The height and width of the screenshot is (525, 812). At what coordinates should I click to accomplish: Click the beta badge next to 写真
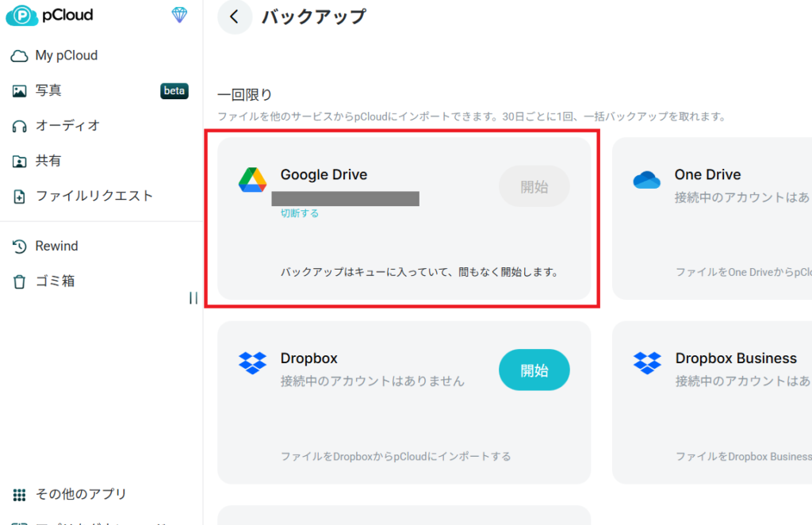[x=174, y=90]
